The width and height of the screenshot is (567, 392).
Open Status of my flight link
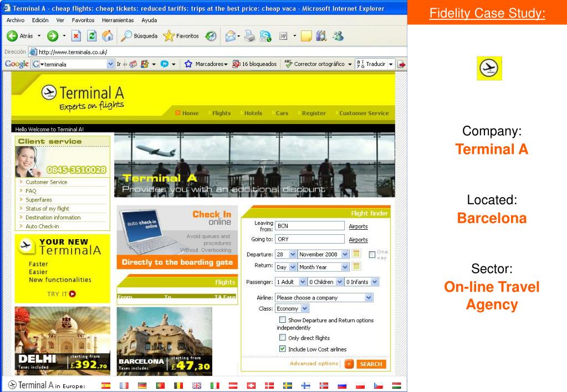pyautogui.click(x=47, y=209)
